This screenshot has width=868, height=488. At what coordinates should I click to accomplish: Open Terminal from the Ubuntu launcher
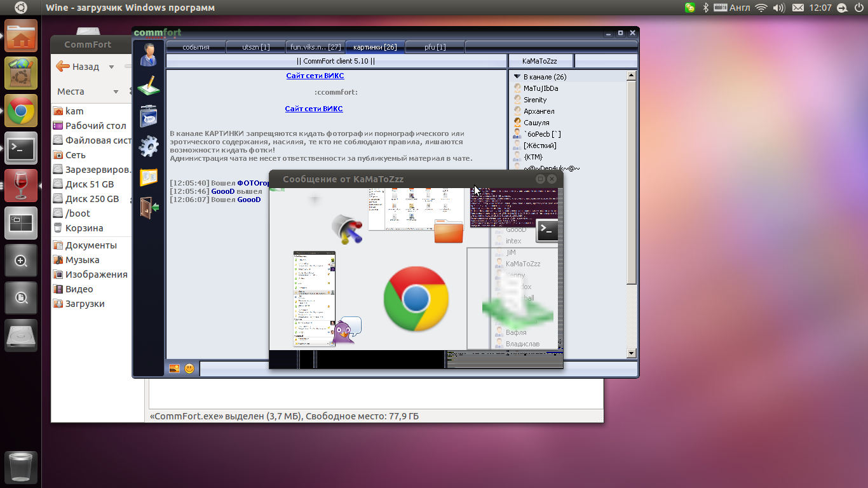click(21, 148)
